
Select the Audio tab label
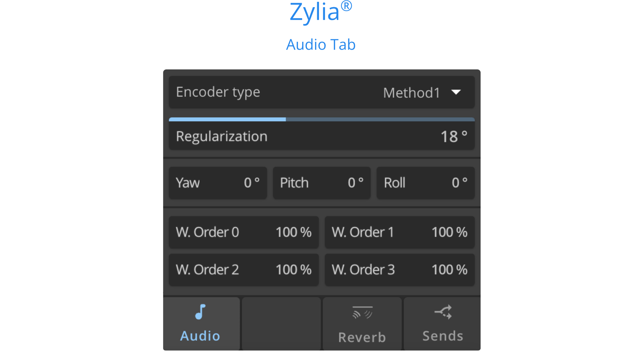click(200, 336)
